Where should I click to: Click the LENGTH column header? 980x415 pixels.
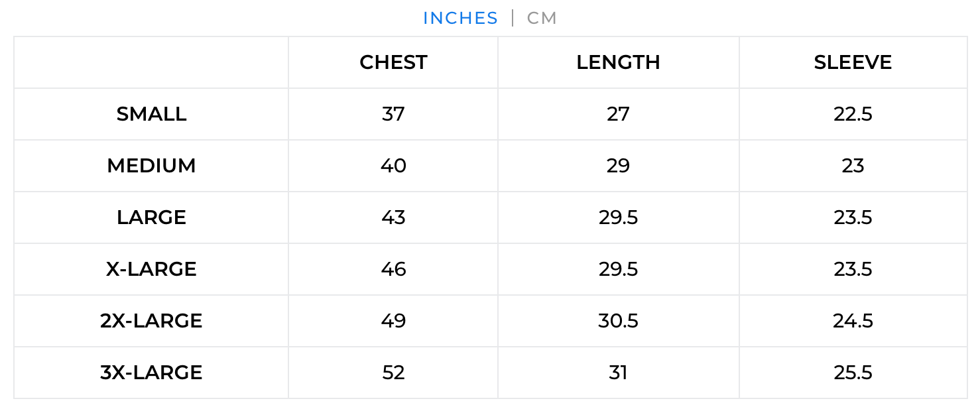(618, 62)
